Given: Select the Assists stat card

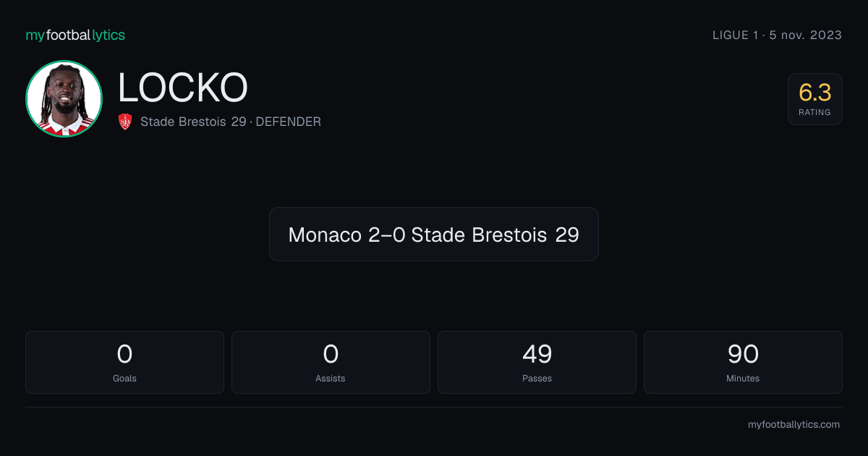Looking at the screenshot, I should [x=331, y=362].
